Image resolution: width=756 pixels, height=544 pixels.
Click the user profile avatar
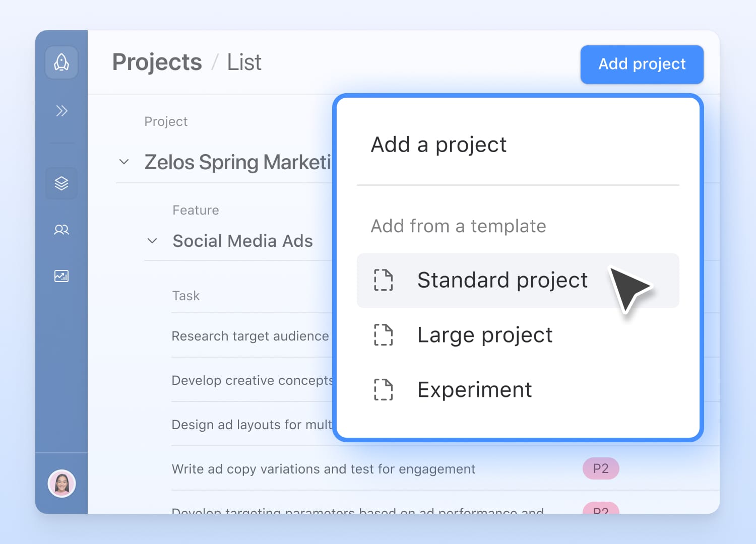[61, 484]
